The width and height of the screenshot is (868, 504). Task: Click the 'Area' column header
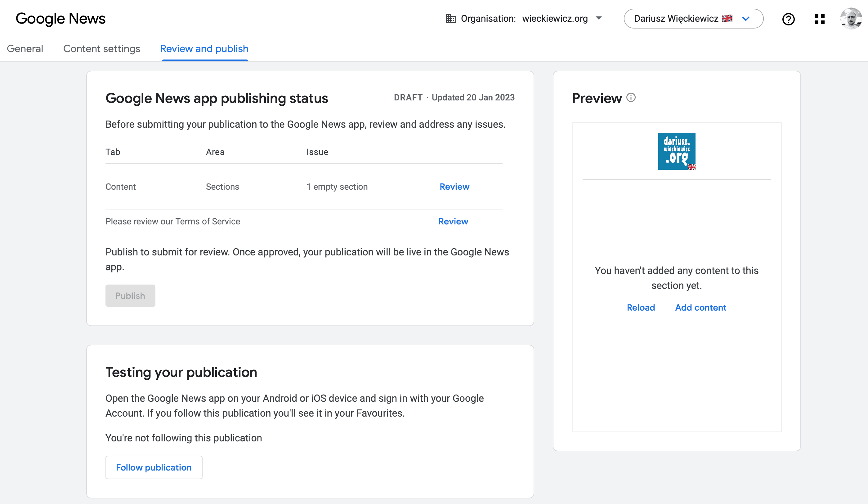tap(215, 152)
